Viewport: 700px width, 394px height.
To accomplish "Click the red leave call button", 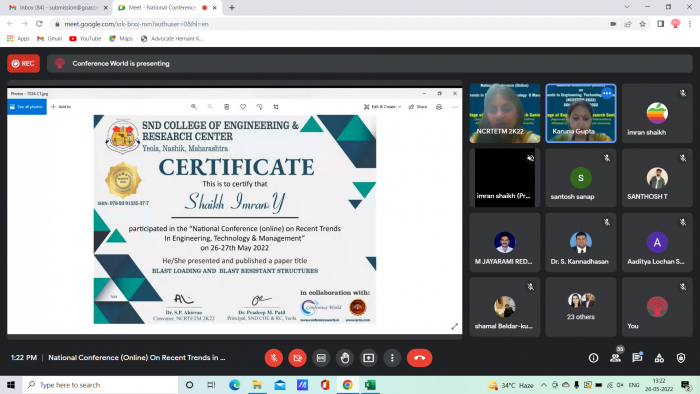I will pyautogui.click(x=419, y=358).
